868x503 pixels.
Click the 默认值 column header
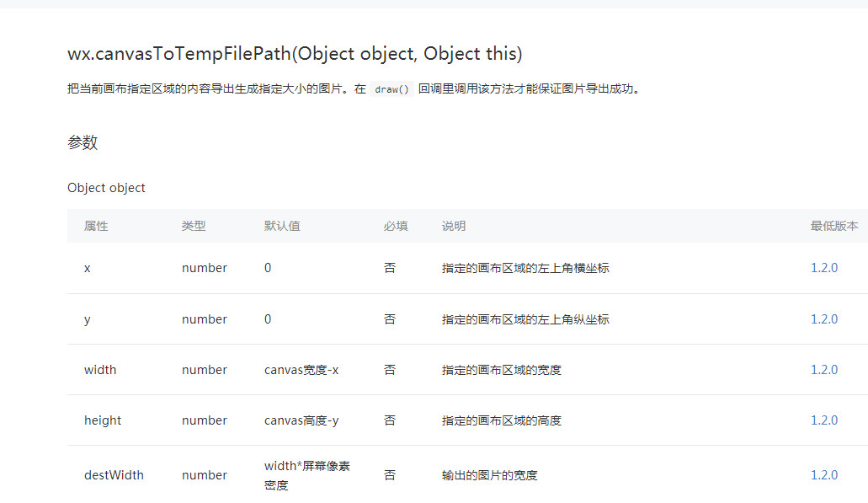coord(282,226)
